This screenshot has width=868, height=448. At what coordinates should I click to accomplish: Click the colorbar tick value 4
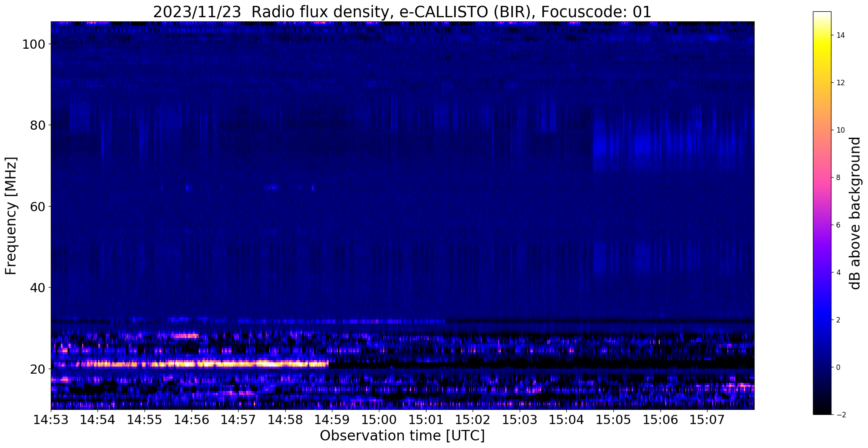click(x=839, y=272)
